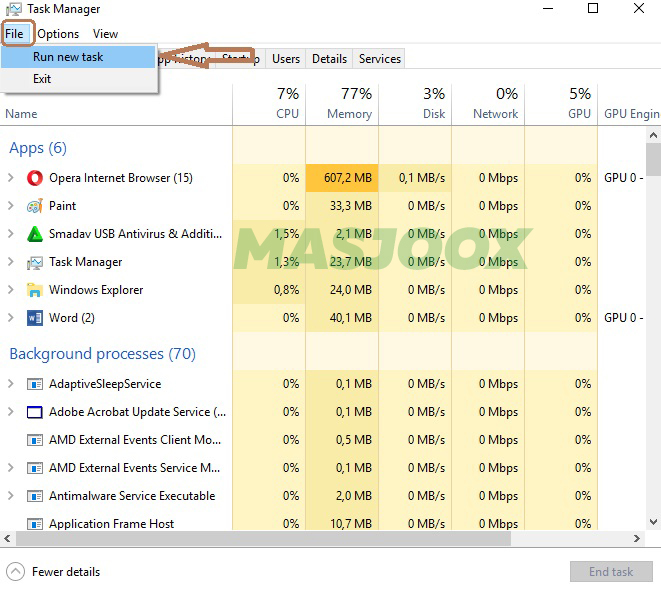Open the File menu
Image resolution: width=661 pixels, height=593 pixels.
tap(14, 34)
